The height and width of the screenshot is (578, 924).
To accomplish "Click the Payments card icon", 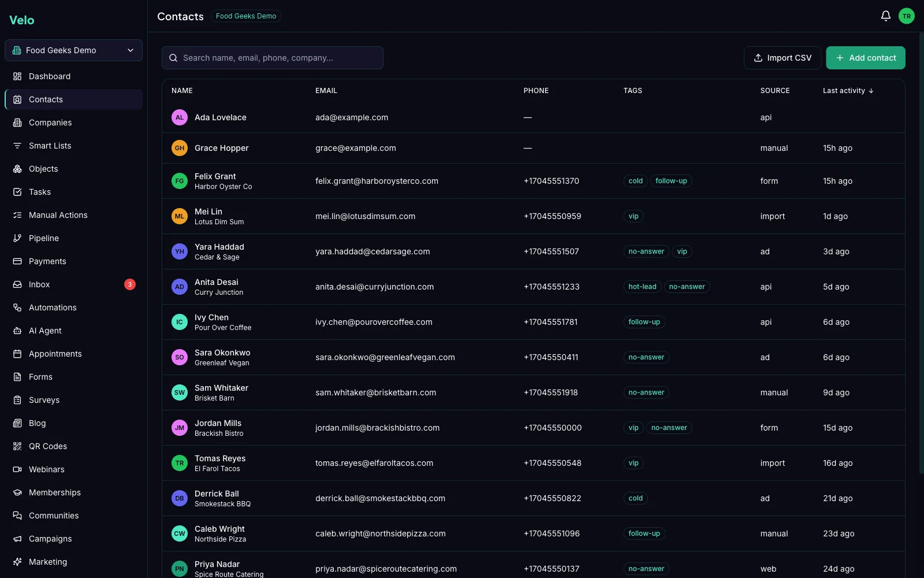I will point(17,261).
